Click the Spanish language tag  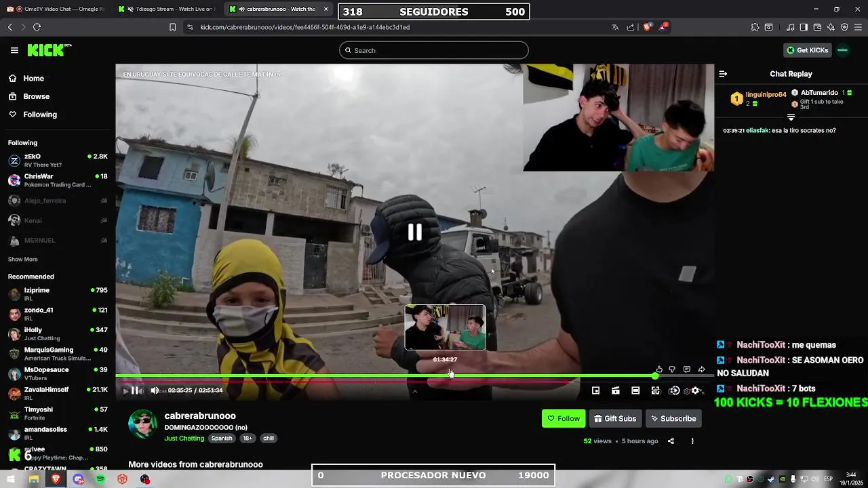tap(222, 439)
